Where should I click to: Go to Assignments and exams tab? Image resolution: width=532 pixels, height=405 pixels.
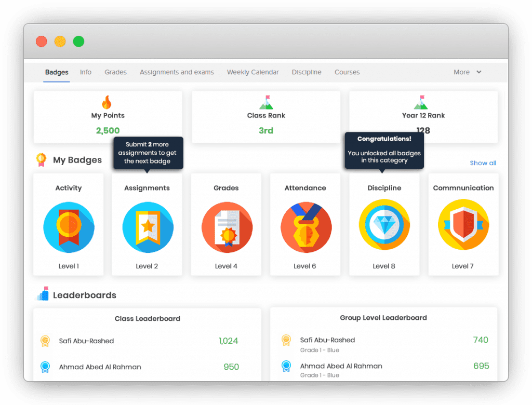[177, 72]
